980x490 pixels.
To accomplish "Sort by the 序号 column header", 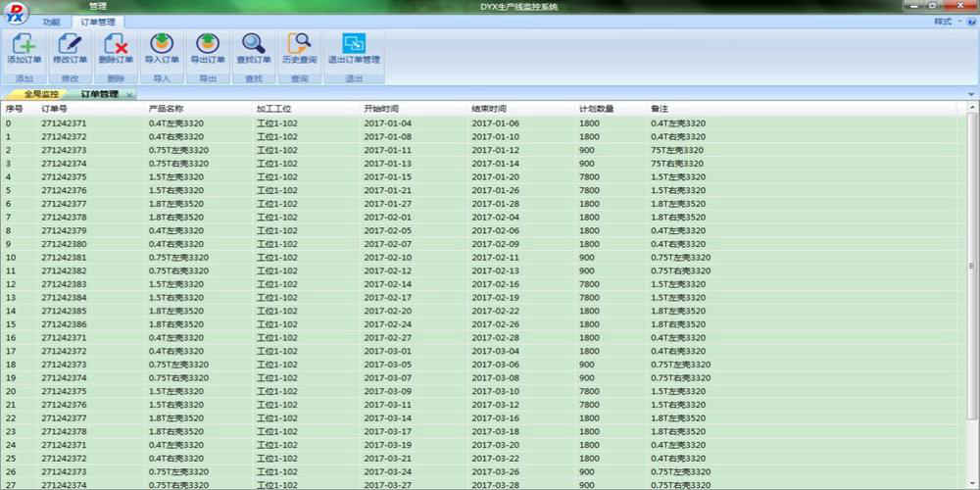I will tap(15, 109).
